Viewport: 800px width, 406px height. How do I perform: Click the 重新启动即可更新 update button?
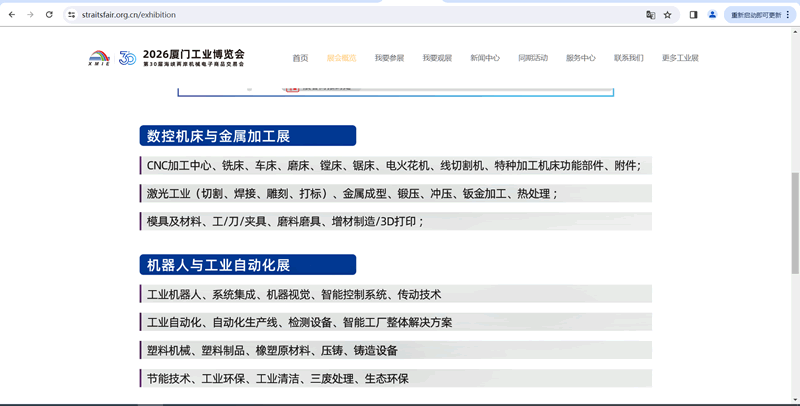click(762, 15)
